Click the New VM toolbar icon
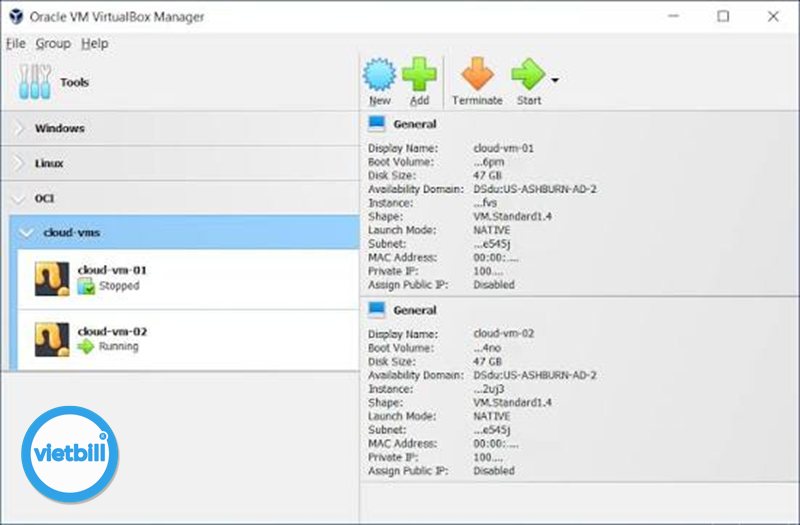 point(379,74)
